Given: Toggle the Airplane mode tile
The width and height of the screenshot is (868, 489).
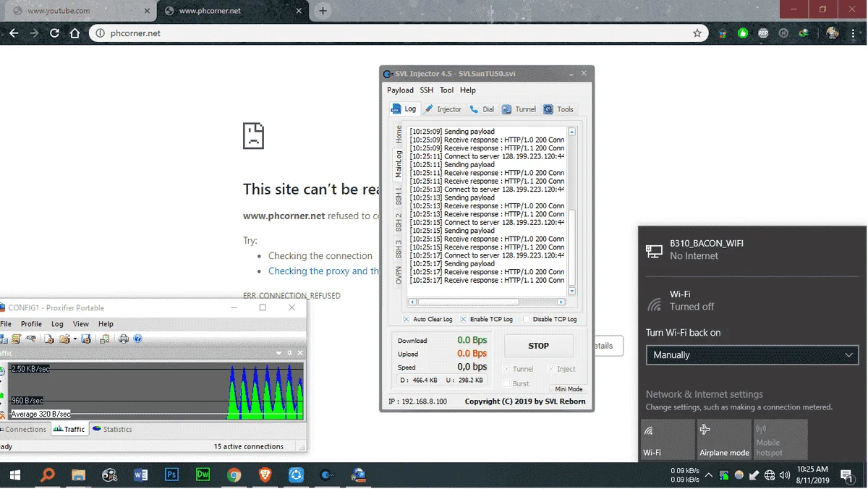Looking at the screenshot, I should (x=724, y=439).
